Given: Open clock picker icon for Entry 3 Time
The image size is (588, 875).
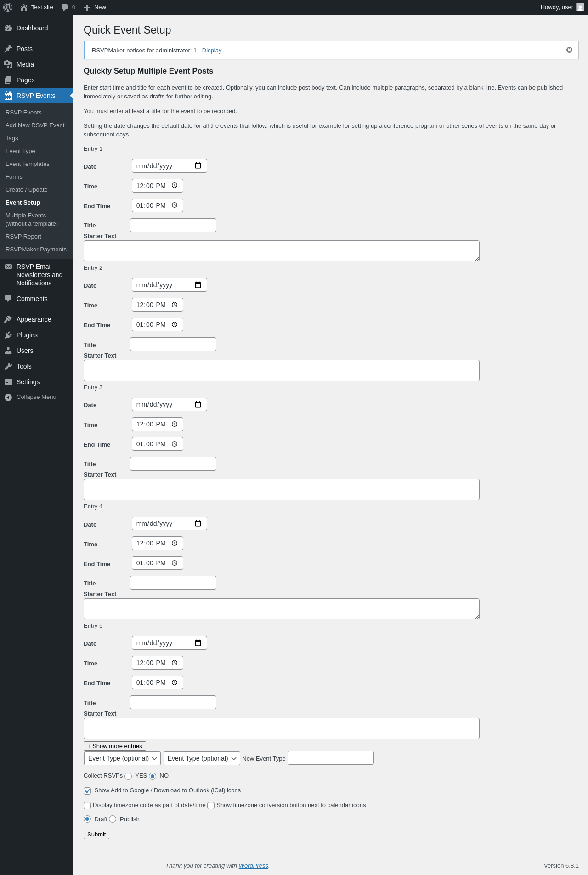Looking at the screenshot, I should point(175,424).
